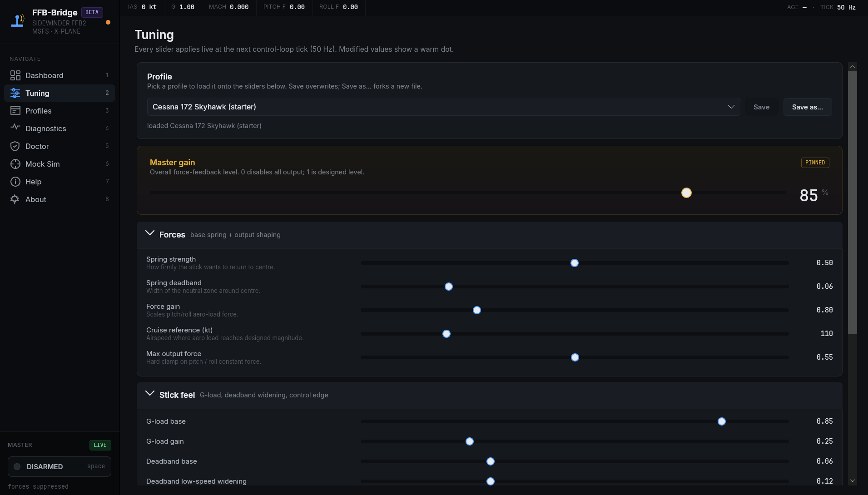Click the About gear icon
The width and height of the screenshot is (868, 495).
click(x=15, y=199)
